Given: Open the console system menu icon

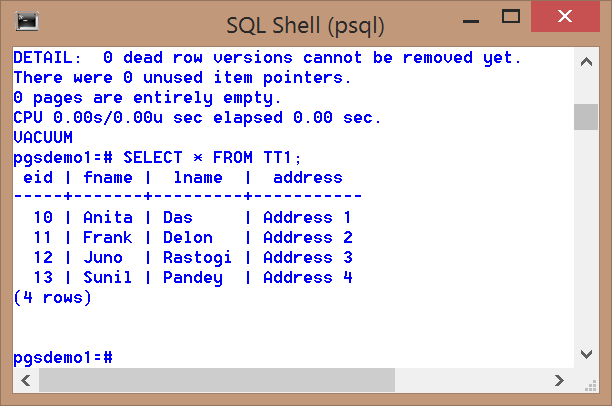Looking at the screenshot, I should (x=28, y=20).
